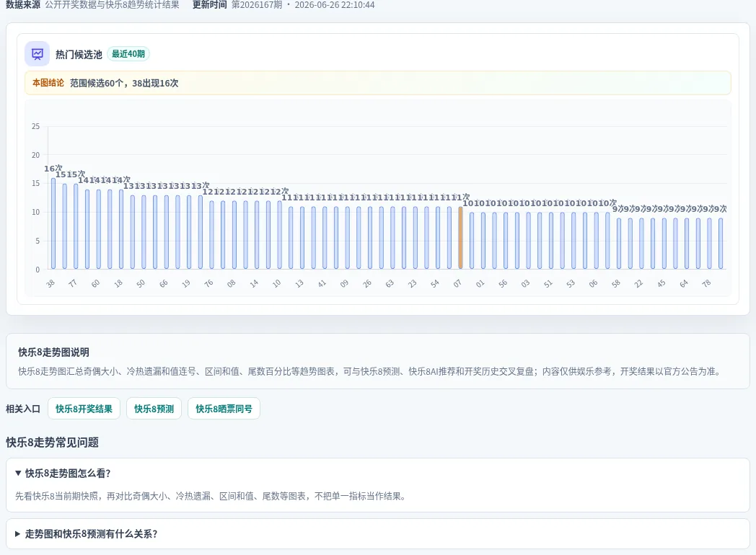Click the 热门候选池 chart title

(x=79, y=55)
